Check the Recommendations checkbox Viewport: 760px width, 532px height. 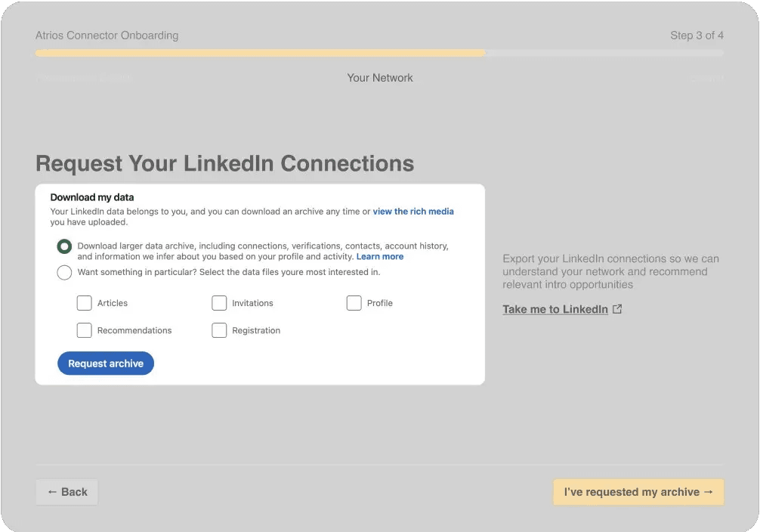pyautogui.click(x=85, y=330)
